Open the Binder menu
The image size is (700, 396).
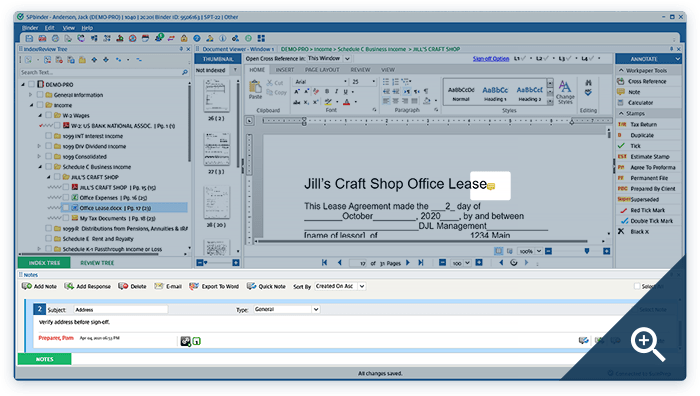tap(30, 28)
